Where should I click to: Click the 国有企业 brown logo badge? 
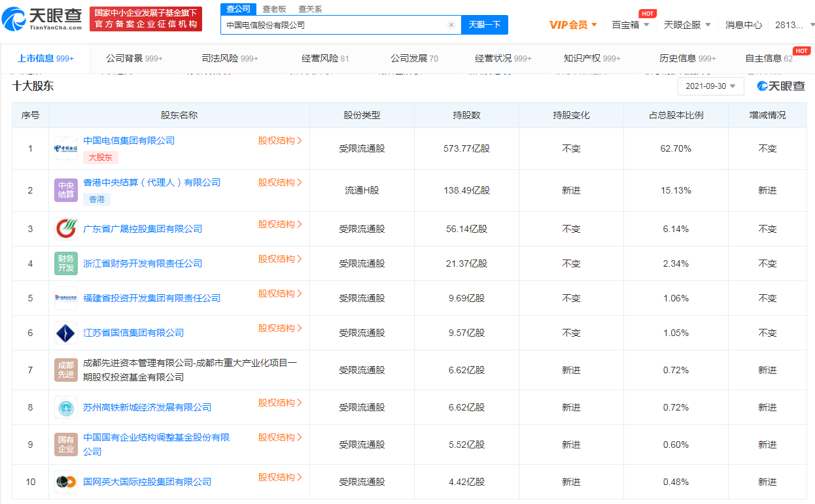66,445
